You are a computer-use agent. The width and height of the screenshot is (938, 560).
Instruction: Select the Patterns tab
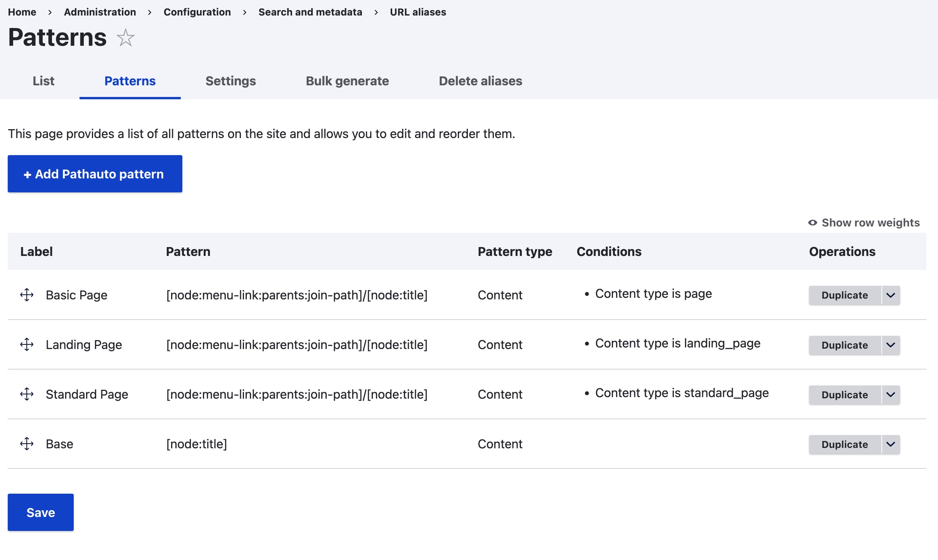coord(130,81)
